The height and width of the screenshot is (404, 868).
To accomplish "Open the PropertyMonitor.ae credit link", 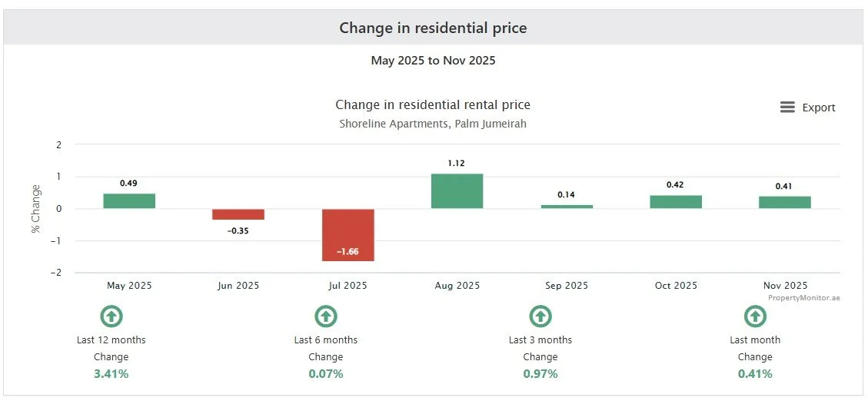I will point(803,298).
